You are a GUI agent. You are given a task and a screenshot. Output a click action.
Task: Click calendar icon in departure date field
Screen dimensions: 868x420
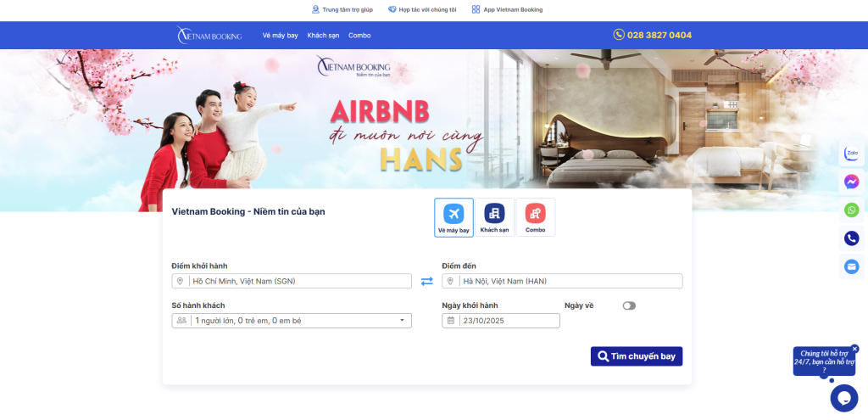pos(451,321)
